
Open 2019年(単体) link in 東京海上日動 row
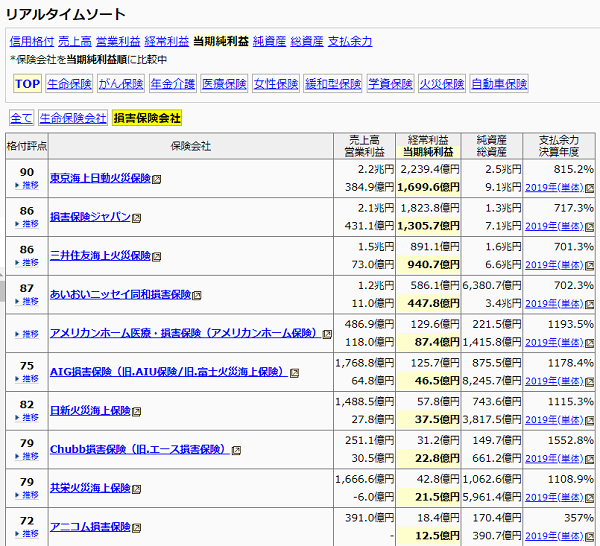coord(554,187)
